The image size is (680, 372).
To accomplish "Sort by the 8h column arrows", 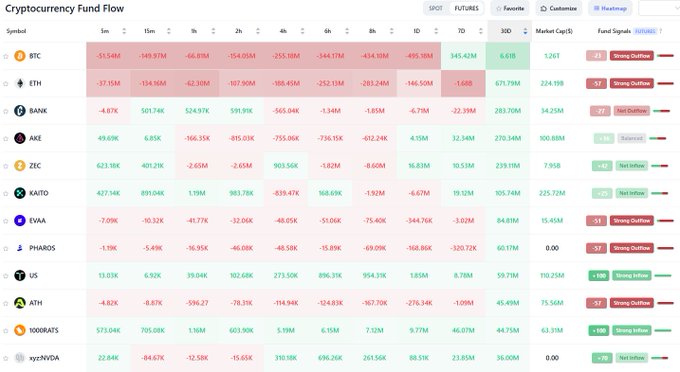I will click(x=392, y=31).
